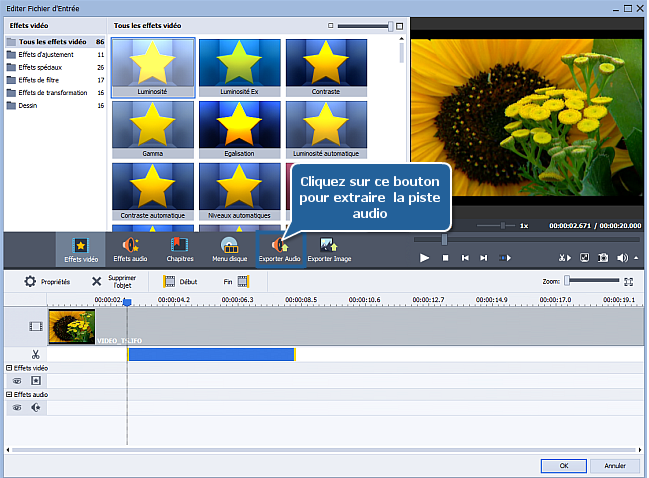Toggle visibility eye on Effets audio track
This screenshot has width=649, height=478.
(x=17, y=408)
